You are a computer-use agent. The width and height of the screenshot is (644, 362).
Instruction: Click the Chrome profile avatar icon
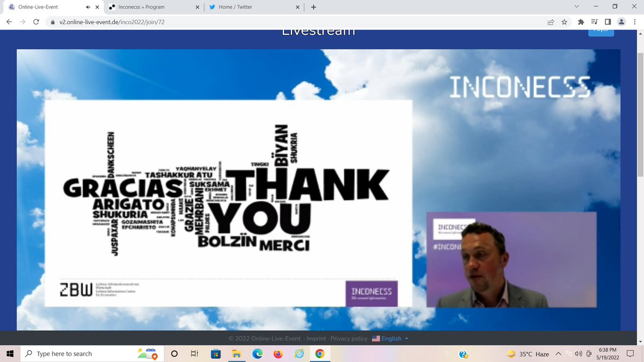[621, 22]
